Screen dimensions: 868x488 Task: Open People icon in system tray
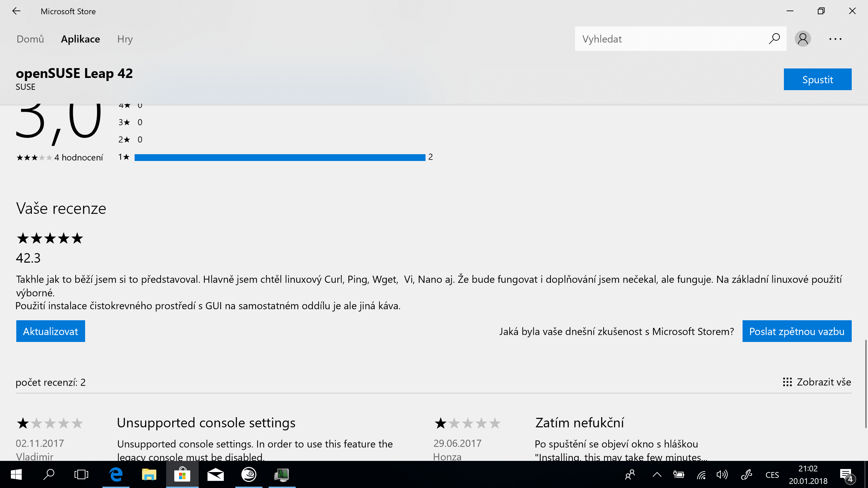(630, 474)
